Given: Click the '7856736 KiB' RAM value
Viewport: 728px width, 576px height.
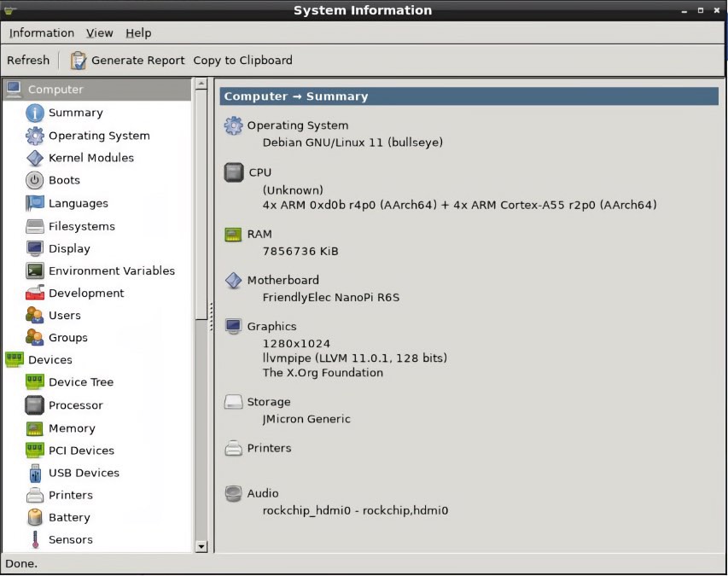Looking at the screenshot, I should (x=300, y=251).
